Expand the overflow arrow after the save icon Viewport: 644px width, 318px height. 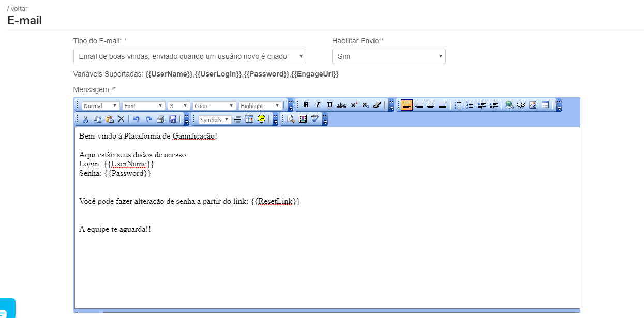coord(186,119)
